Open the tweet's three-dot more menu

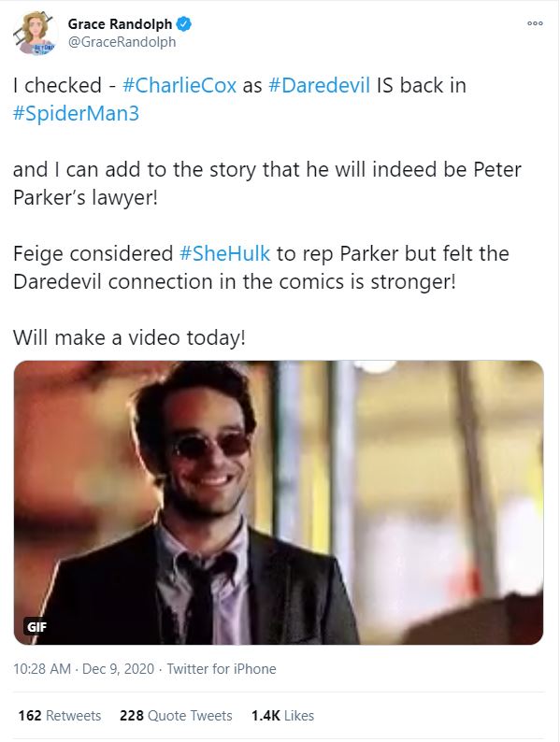click(535, 23)
